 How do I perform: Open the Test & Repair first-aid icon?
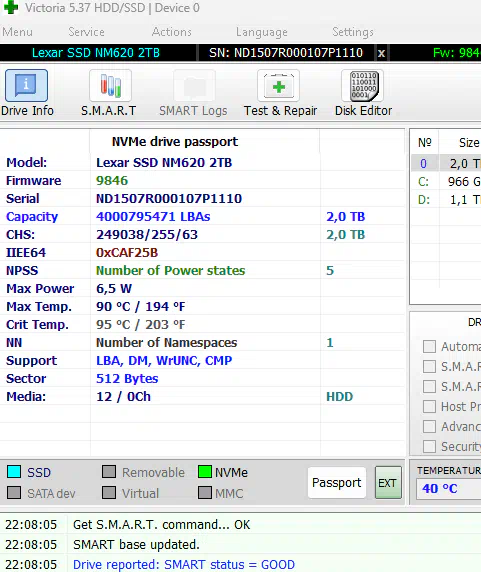[x=279, y=85]
